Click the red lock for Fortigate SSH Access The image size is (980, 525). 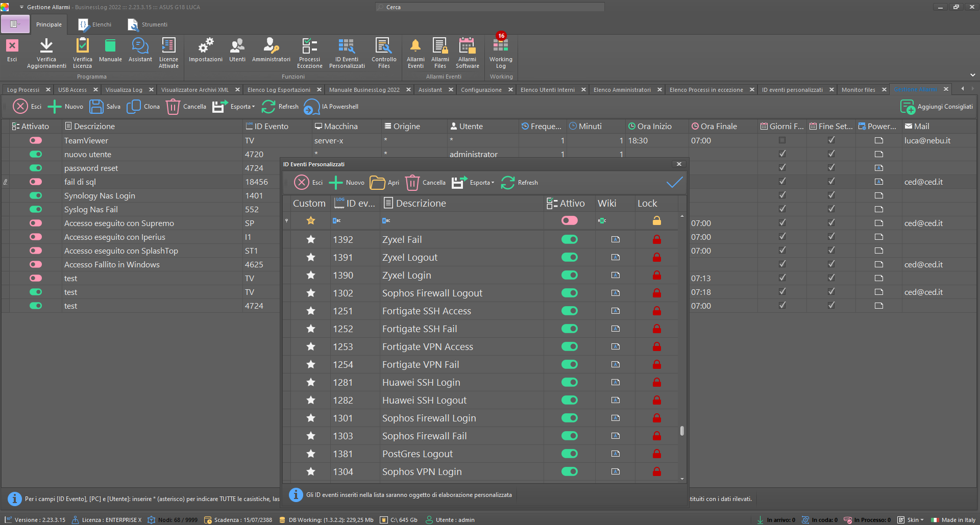click(657, 311)
